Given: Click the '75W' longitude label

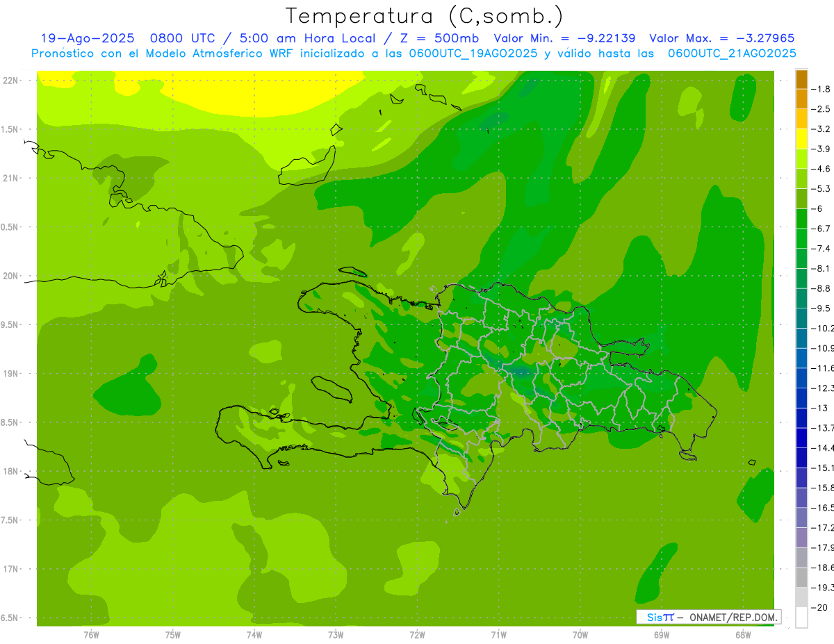Looking at the screenshot, I should (173, 635).
